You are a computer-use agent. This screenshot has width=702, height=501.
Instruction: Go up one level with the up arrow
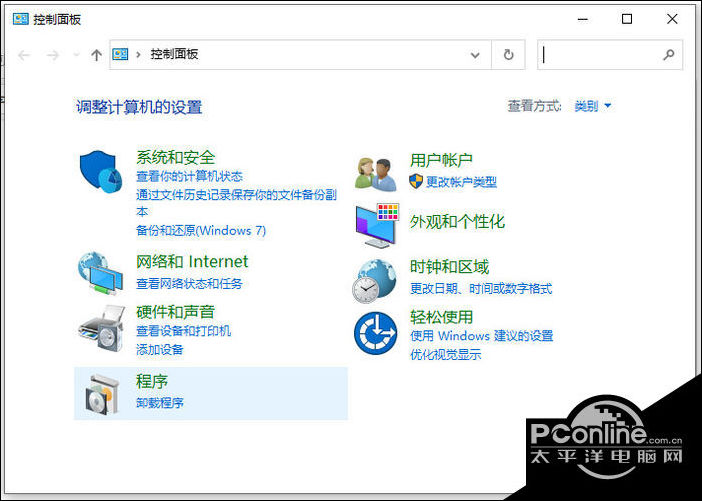click(x=96, y=55)
